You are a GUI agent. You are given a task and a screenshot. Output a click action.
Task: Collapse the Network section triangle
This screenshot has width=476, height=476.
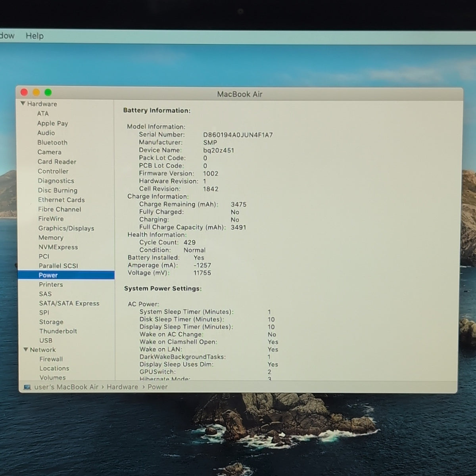click(x=26, y=350)
